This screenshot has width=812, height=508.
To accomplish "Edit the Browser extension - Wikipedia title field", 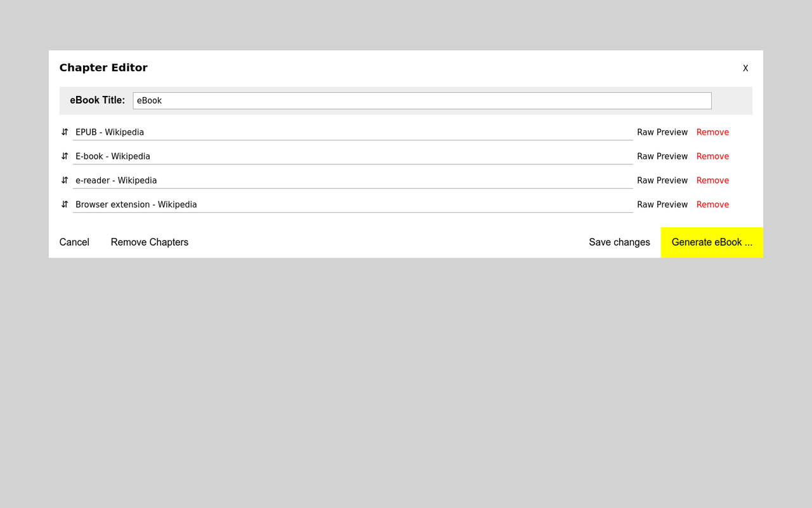I will point(353,204).
